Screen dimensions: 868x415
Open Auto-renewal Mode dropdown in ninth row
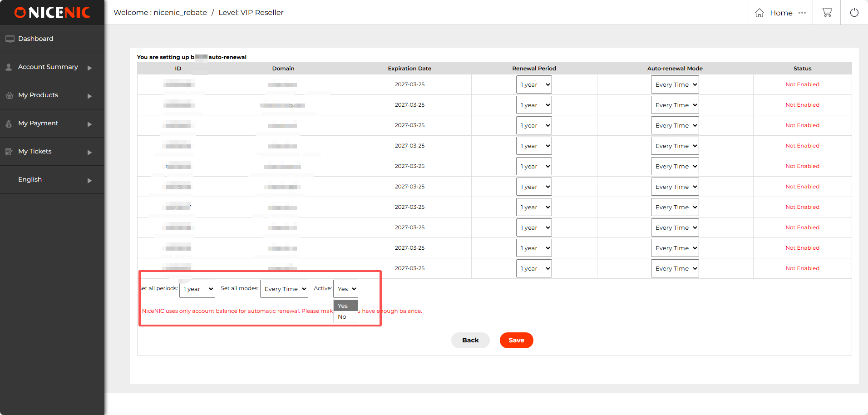[x=675, y=248]
